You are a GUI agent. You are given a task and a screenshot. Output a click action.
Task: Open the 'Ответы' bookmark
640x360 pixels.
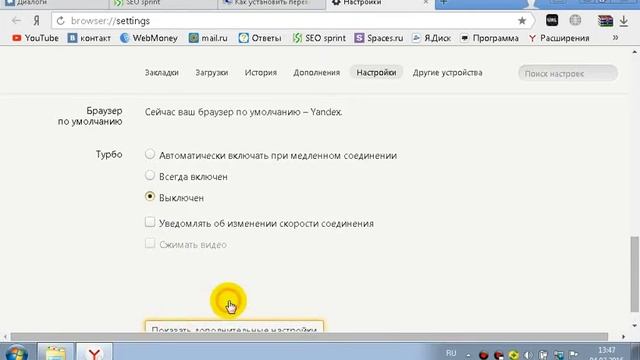pos(260,38)
